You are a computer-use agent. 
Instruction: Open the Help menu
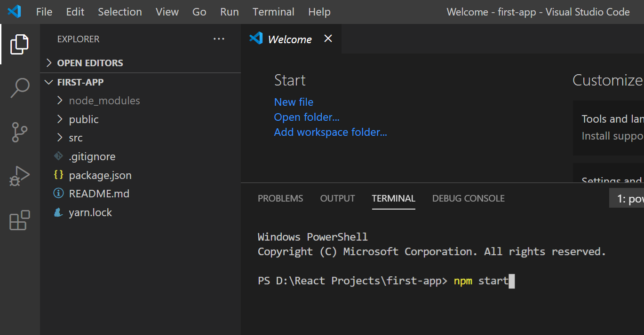(319, 12)
